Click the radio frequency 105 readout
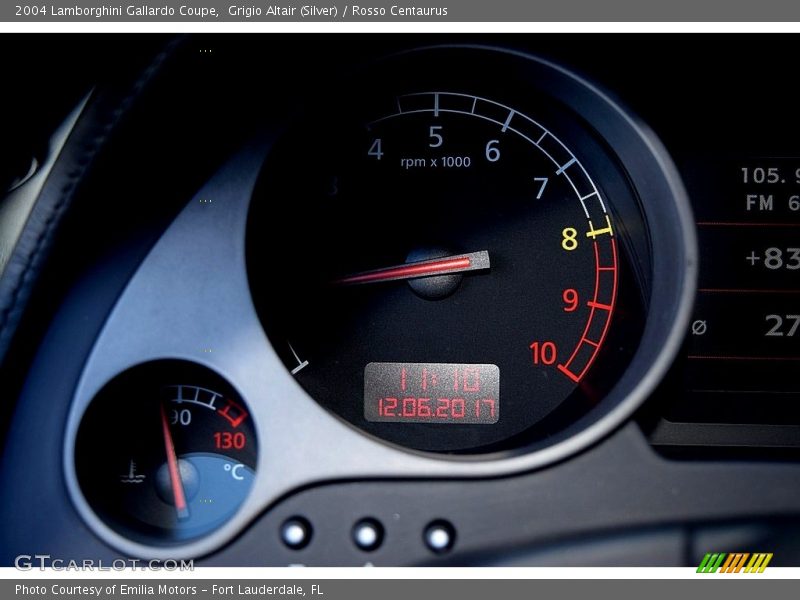 tap(769, 176)
